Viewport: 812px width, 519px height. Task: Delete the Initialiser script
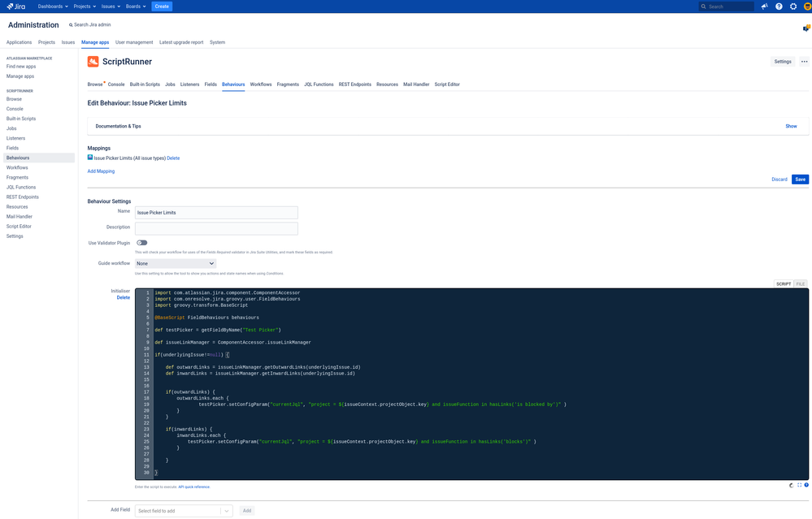coord(124,297)
